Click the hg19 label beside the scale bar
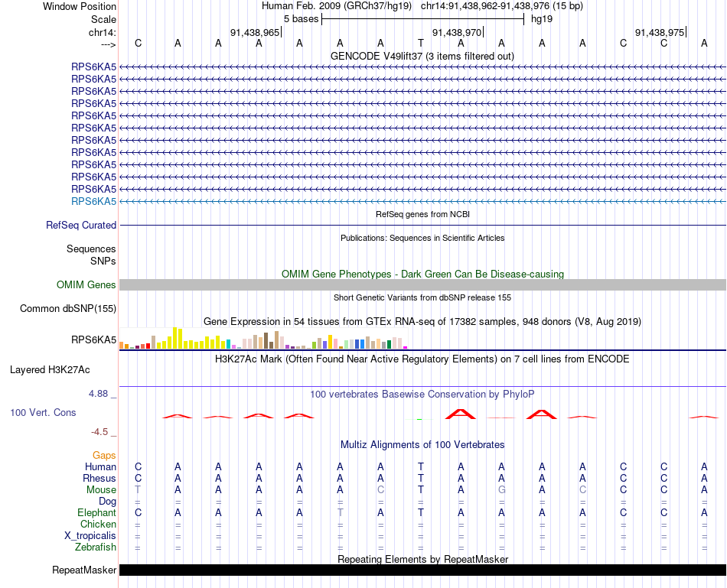The width and height of the screenshot is (727, 588). (x=542, y=19)
